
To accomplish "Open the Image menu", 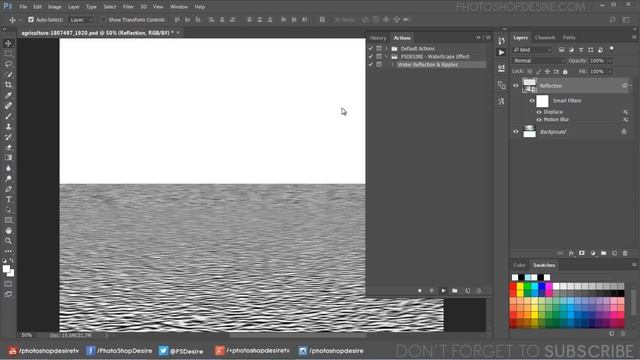I will (54, 7).
